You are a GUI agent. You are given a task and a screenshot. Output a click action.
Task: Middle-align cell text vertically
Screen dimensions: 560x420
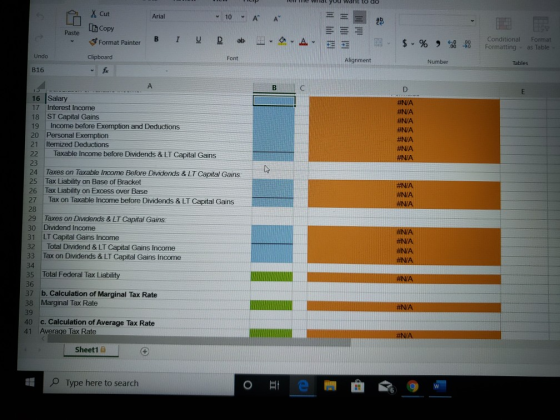(344, 16)
